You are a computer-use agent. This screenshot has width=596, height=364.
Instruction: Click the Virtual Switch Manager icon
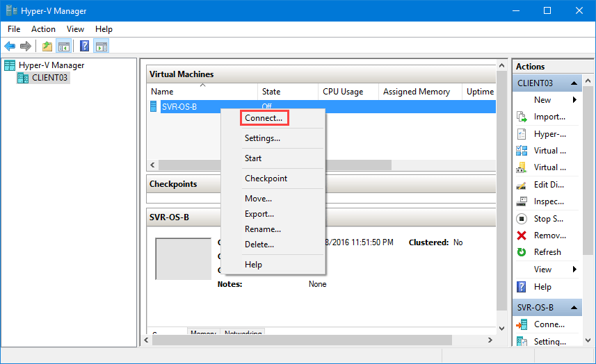(x=522, y=151)
